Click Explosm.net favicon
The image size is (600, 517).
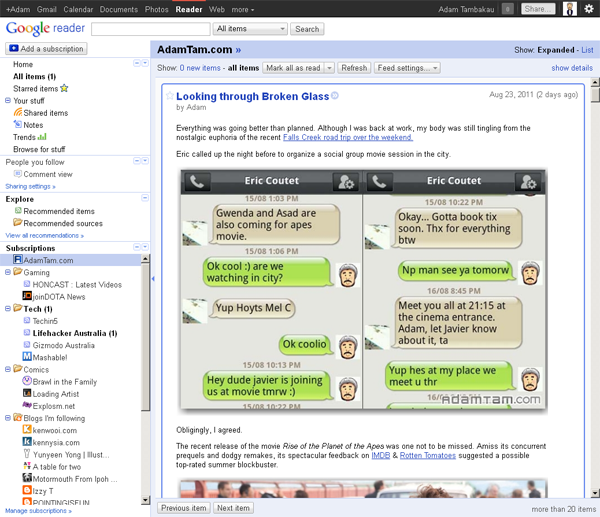pos(27,405)
